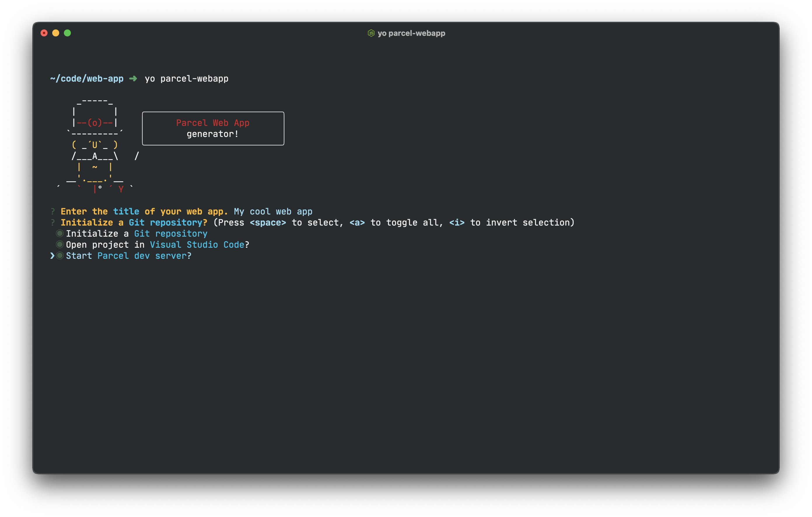The image size is (812, 517).
Task: Click the <space> key hint text
Action: tap(268, 222)
